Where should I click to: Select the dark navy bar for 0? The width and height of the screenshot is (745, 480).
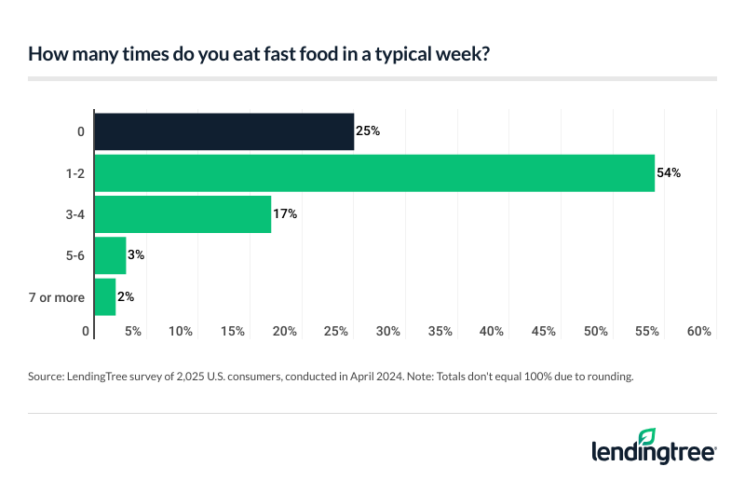223,131
